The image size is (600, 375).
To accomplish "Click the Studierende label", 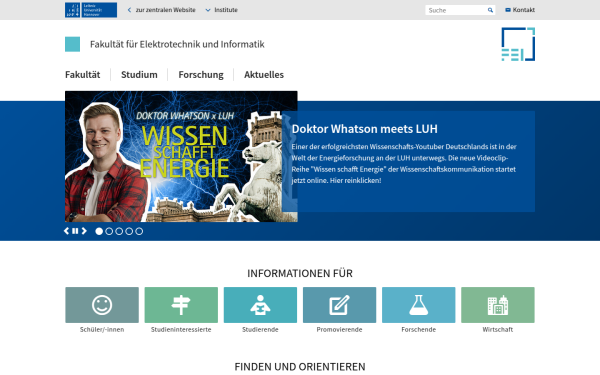I will pyautogui.click(x=260, y=329).
